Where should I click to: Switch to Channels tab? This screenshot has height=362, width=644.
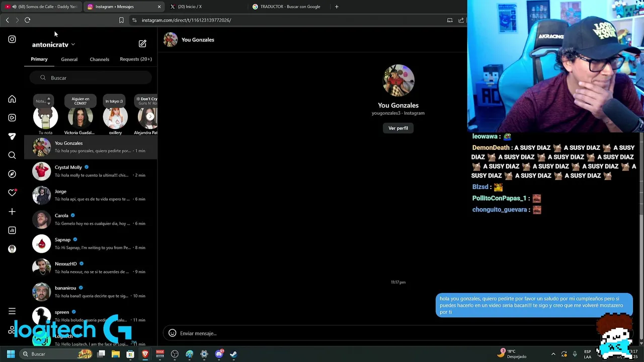point(100,59)
